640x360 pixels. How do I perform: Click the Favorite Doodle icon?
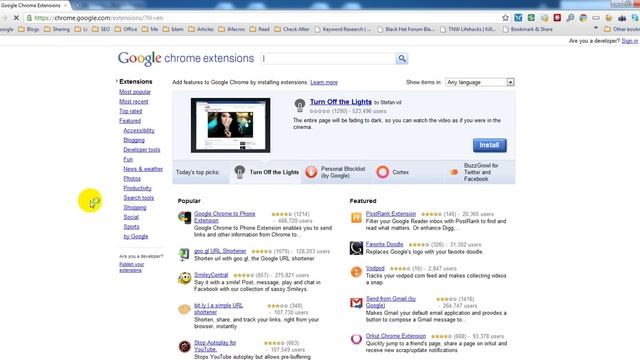pos(356,248)
